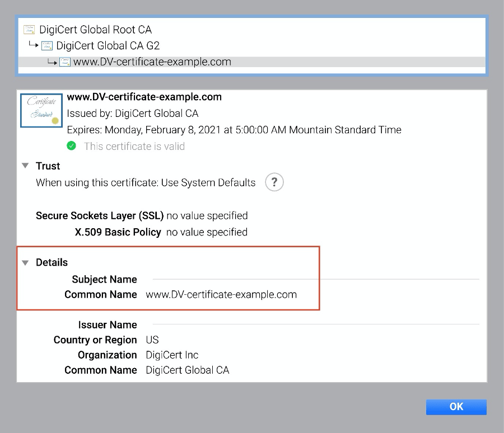This screenshot has width=504, height=433.
Task: Click the Country or Region value US
Action: [x=152, y=340]
